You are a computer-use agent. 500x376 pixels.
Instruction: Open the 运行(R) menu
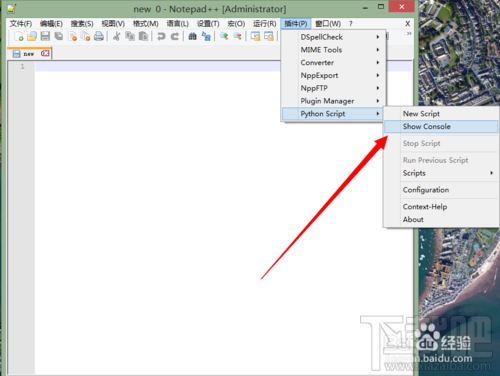click(x=264, y=24)
